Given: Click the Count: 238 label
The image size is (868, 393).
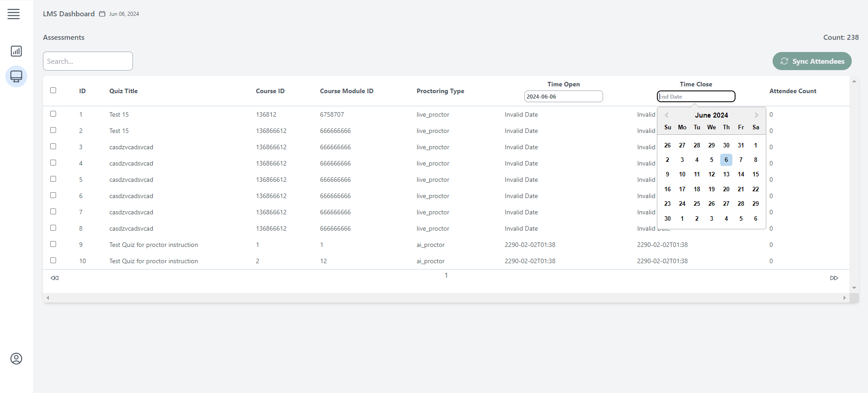Looking at the screenshot, I should coord(841,38).
